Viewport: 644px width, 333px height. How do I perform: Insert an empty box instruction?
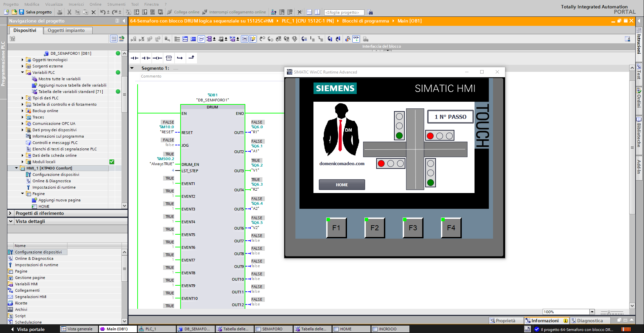pos(169,58)
